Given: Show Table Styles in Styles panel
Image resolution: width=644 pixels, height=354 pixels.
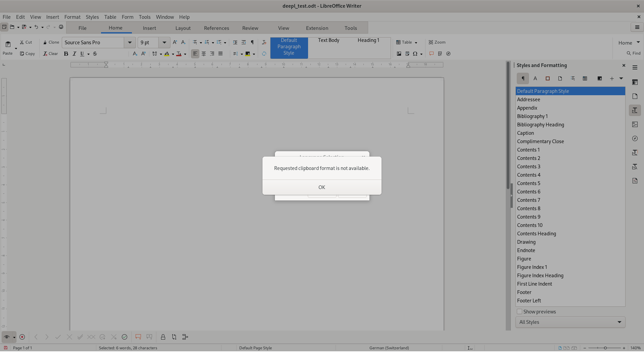Looking at the screenshot, I should (x=585, y=78).
